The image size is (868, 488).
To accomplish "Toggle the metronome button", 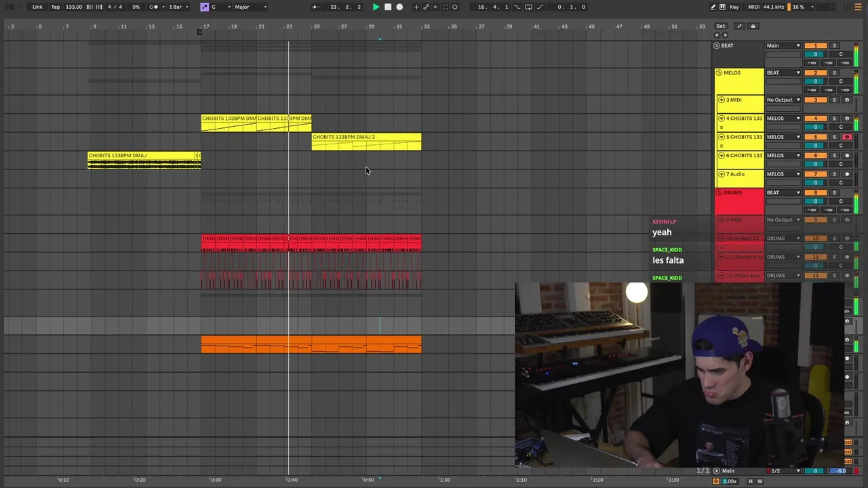I will (154, 7).
